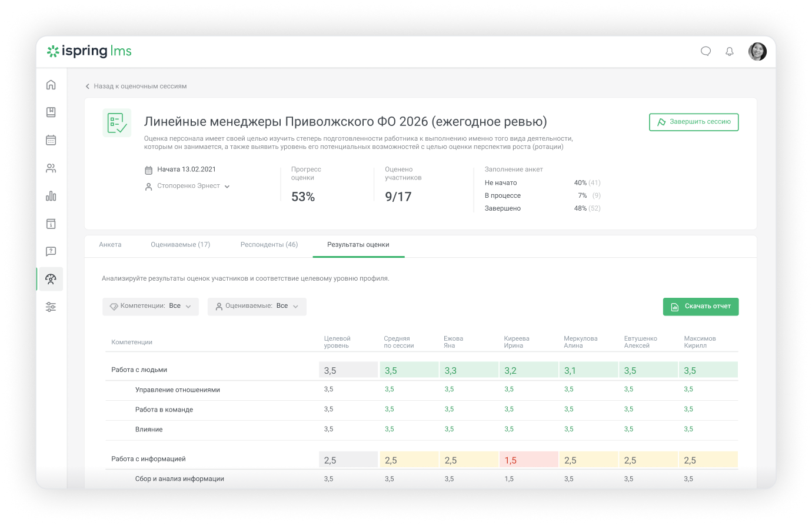Switch to the Анкета tab
This screenshot has height=525, width=812.
110,245
